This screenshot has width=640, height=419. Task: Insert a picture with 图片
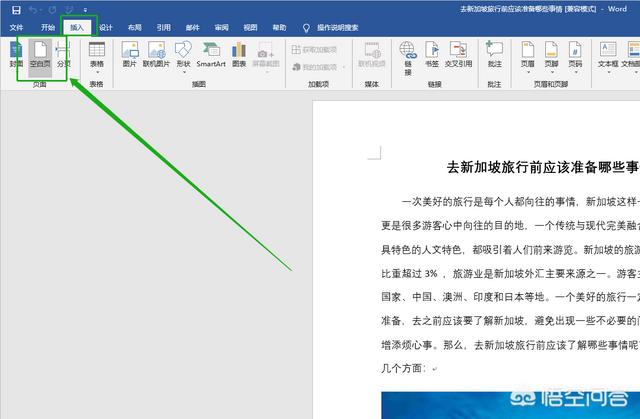(x=130, y=54)
